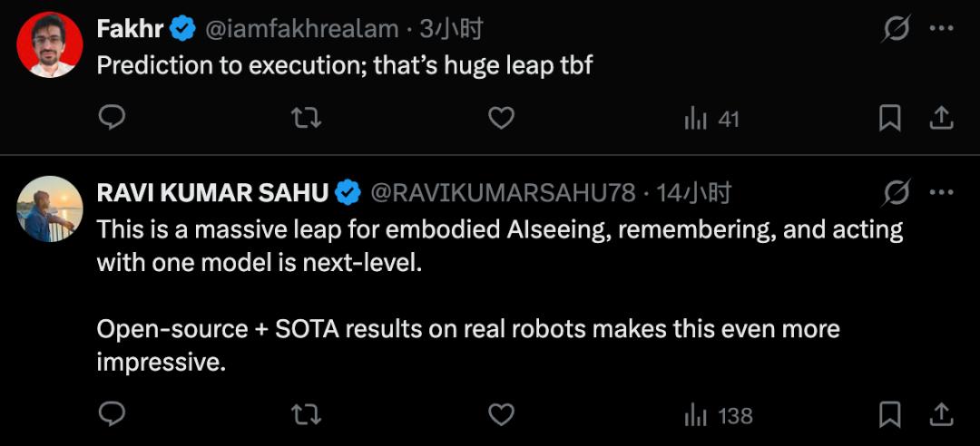Open more options on RAVI's tweet
The image size is (980, 446).
click(942, 193)
